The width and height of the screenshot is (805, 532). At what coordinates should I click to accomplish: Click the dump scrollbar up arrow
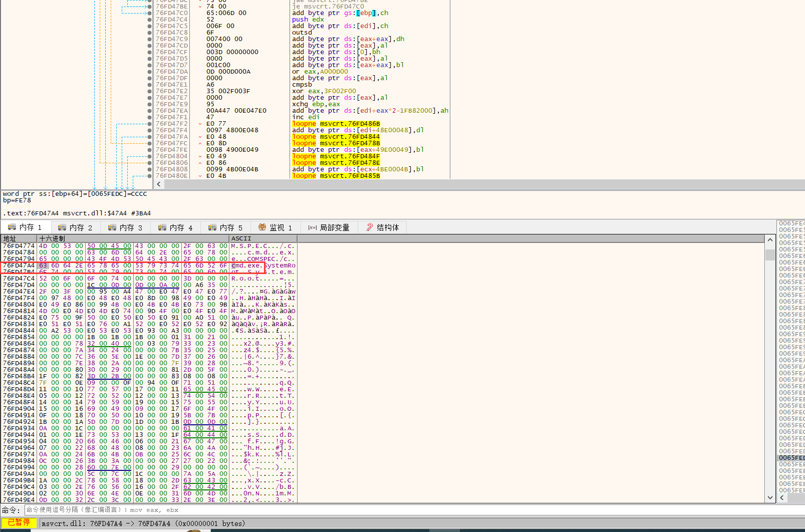click(x=770, y=240)
